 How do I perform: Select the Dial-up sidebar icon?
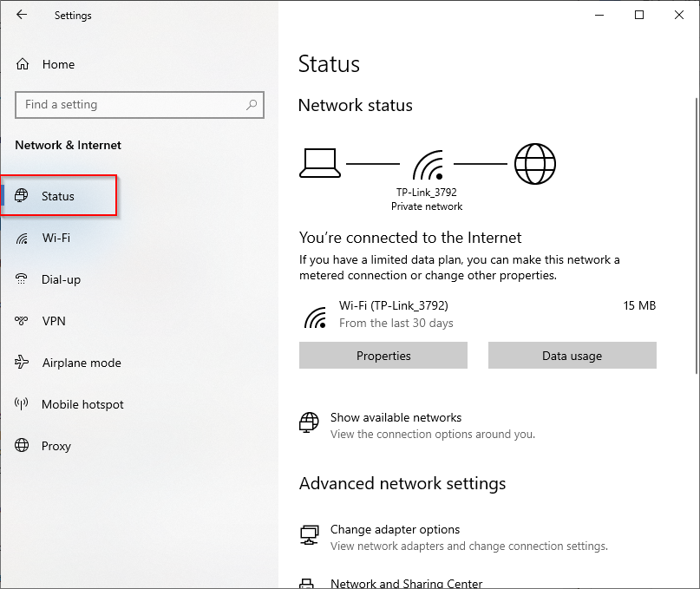pos(23,279)
